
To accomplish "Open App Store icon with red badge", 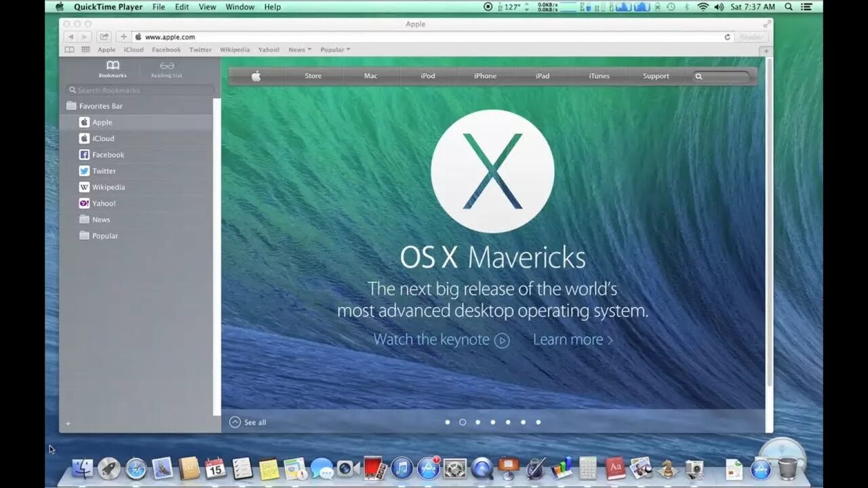I will (x=429, y=468).
